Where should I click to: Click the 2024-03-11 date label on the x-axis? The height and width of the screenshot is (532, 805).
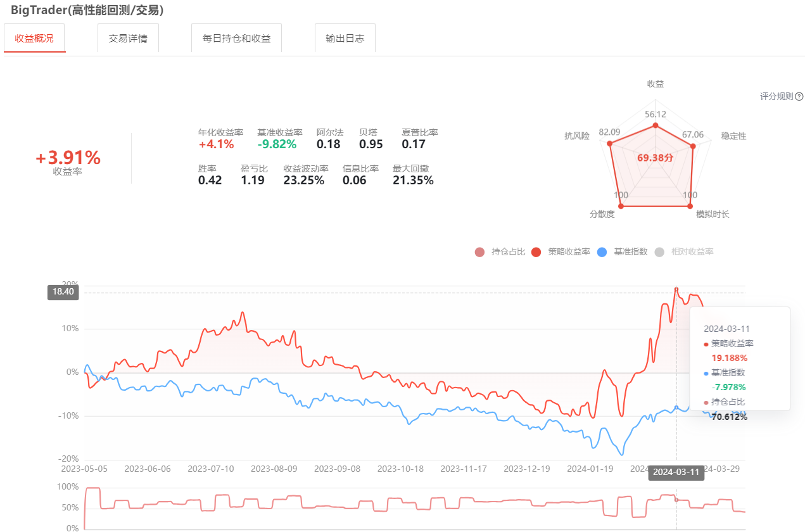tap(676, 472)
